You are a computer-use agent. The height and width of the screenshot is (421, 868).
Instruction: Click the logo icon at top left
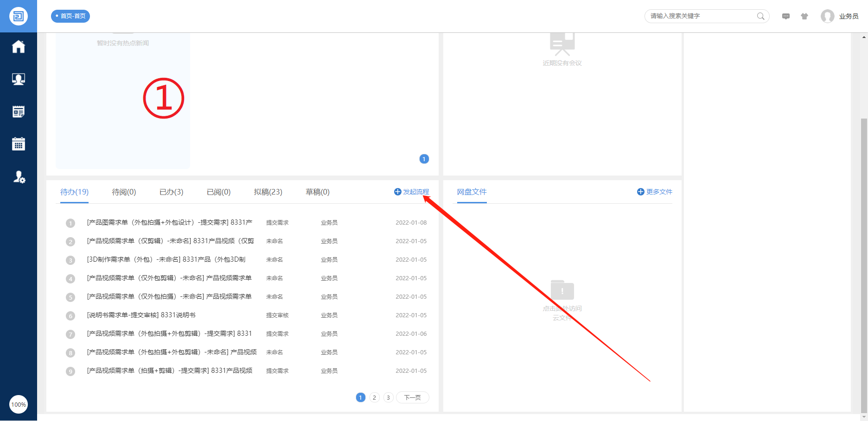tap(19, 16)
